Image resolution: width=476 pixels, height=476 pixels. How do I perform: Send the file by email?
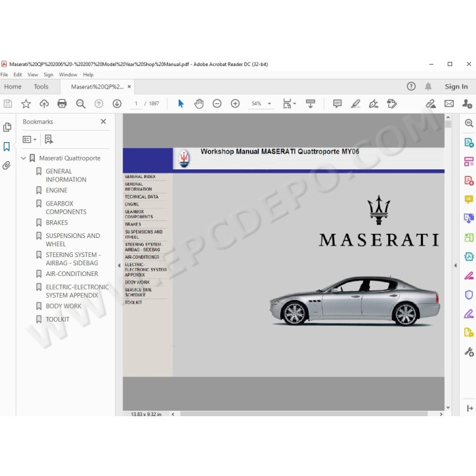point(449,104)
